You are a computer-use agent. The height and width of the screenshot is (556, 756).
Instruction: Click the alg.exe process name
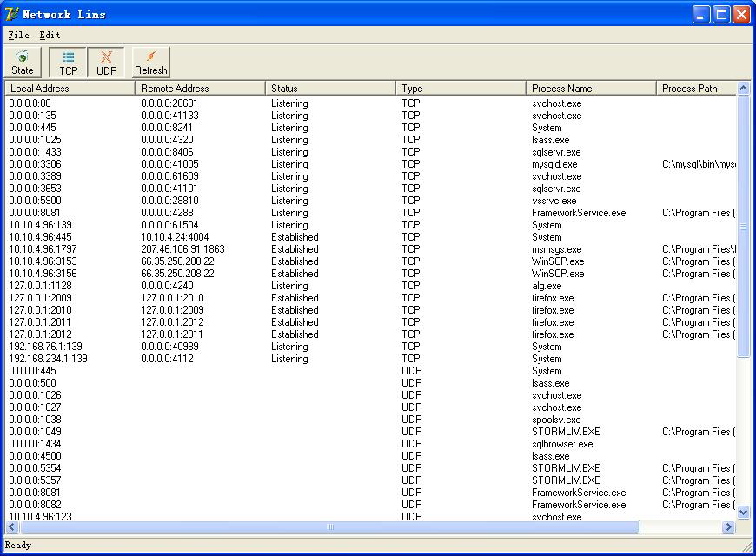point(547,286)
